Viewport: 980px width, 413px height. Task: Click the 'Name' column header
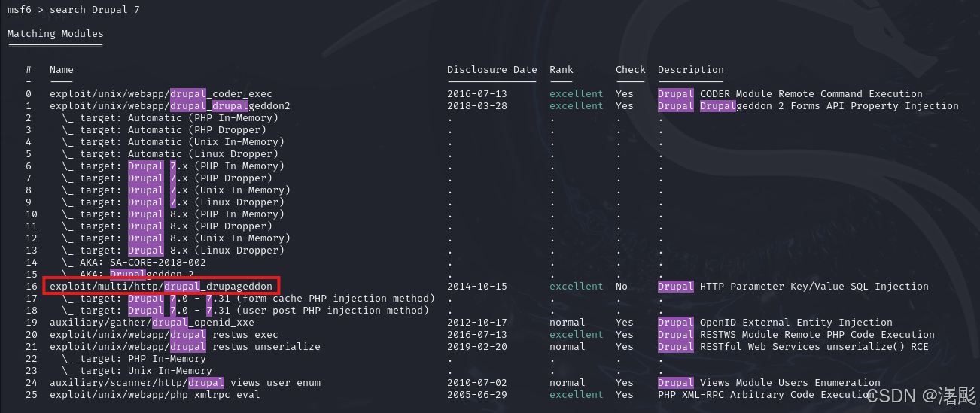(x=62, y=70)
